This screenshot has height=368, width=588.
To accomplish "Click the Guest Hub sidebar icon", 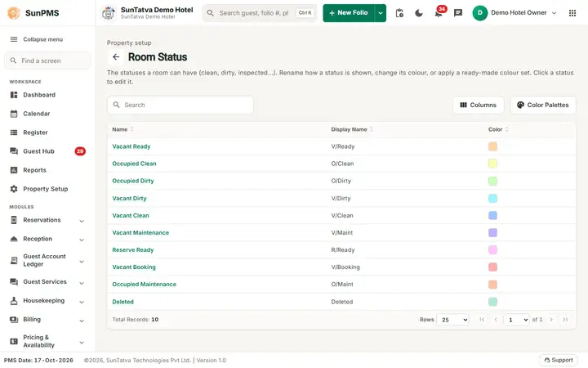I will 14,151.
